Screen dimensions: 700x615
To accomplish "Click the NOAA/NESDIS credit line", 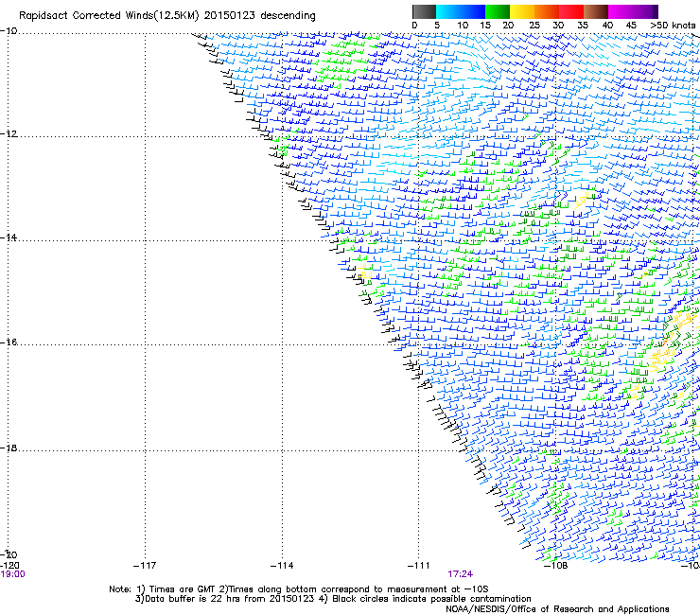I will (557, 609).
